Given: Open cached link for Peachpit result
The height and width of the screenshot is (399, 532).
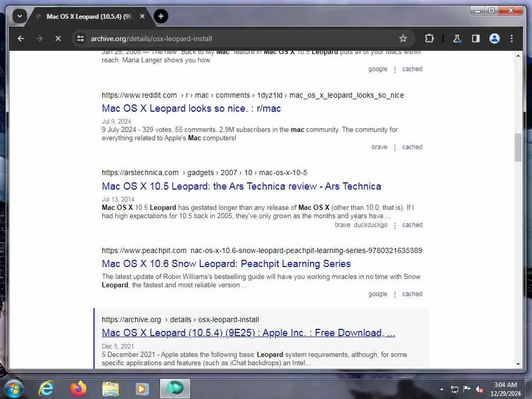Looking at the screenshot, I should coord(412,294).
